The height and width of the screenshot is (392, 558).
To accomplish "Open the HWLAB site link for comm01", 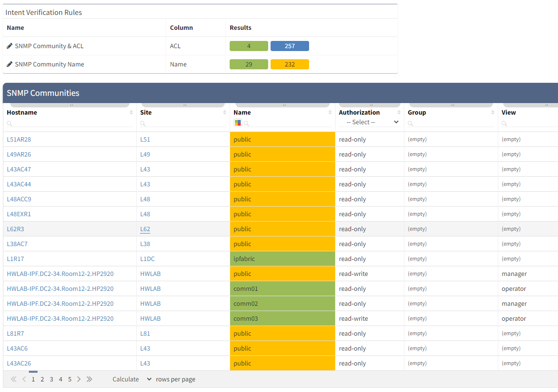I will point(150,289).
